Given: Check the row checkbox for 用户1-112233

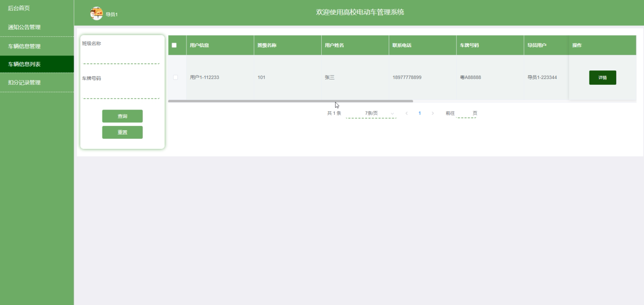Looking at the screenshot, I should tap(175, 77).
